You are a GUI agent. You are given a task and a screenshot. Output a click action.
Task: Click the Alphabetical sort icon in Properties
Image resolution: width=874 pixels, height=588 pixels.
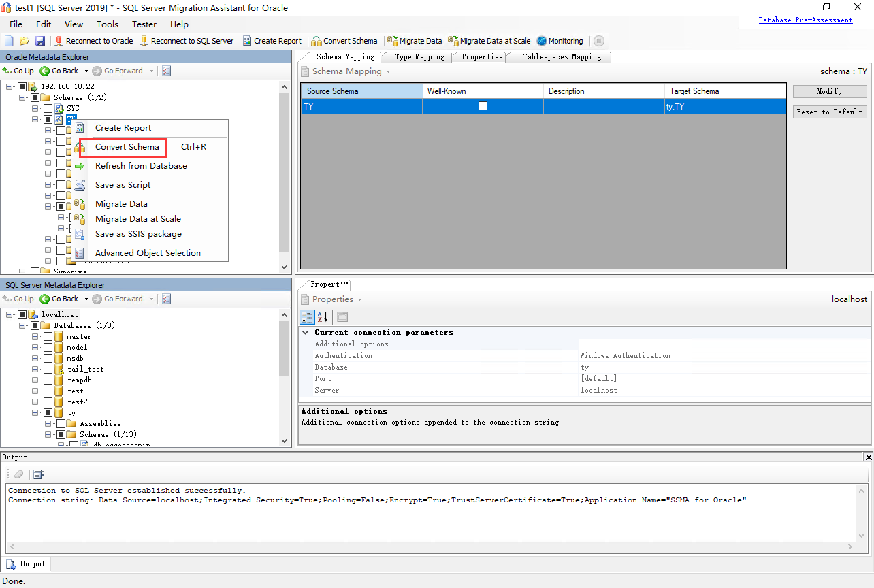tap(323, 316)
